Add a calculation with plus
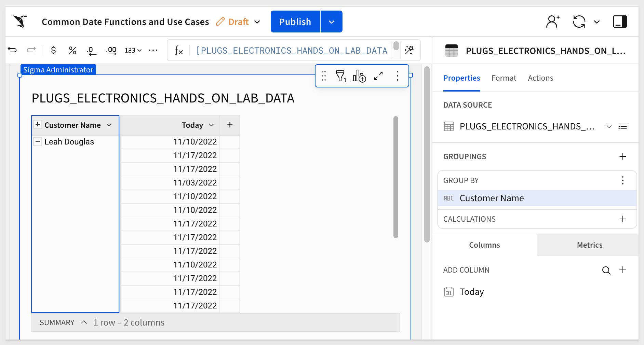Image resolution: width=644 pixels, height=345 pixels. (623, 219)
